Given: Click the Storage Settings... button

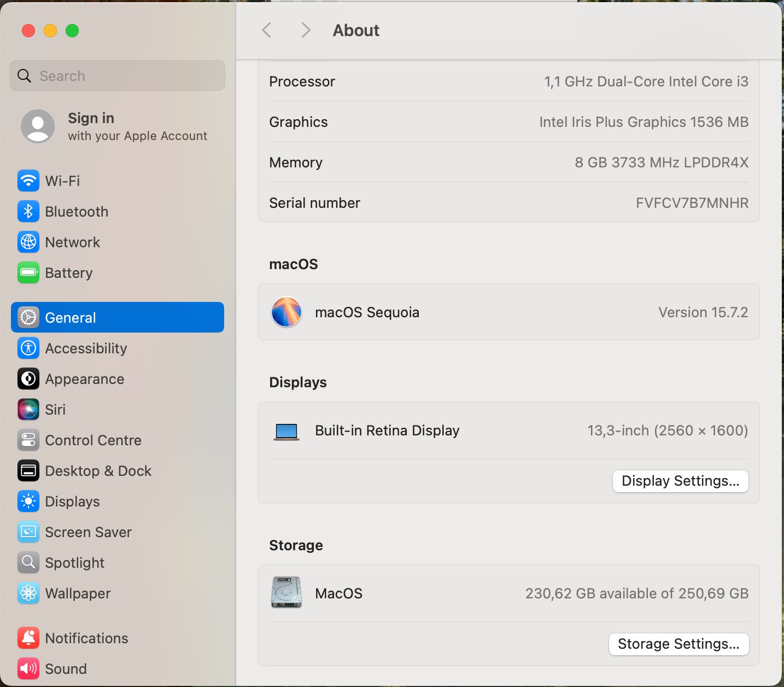Looking at the screenshot, I should pos(678,644).
